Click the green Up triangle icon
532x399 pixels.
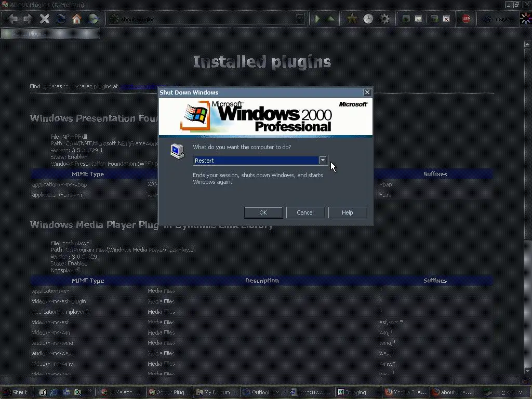pyautogui.click(x=330, y=19)
